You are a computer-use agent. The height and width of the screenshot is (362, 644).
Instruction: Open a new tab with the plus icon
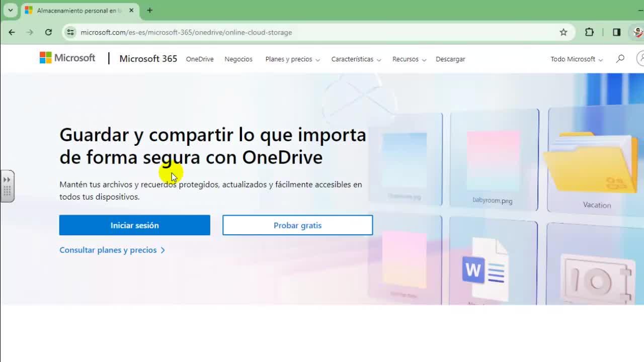click(x=149, y=10)
